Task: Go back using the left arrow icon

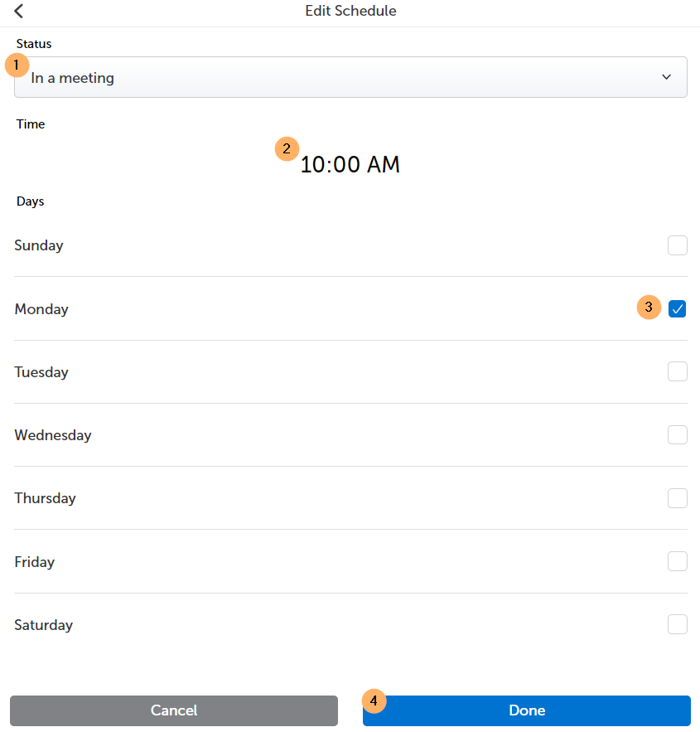Action: (x=19, y=11)
